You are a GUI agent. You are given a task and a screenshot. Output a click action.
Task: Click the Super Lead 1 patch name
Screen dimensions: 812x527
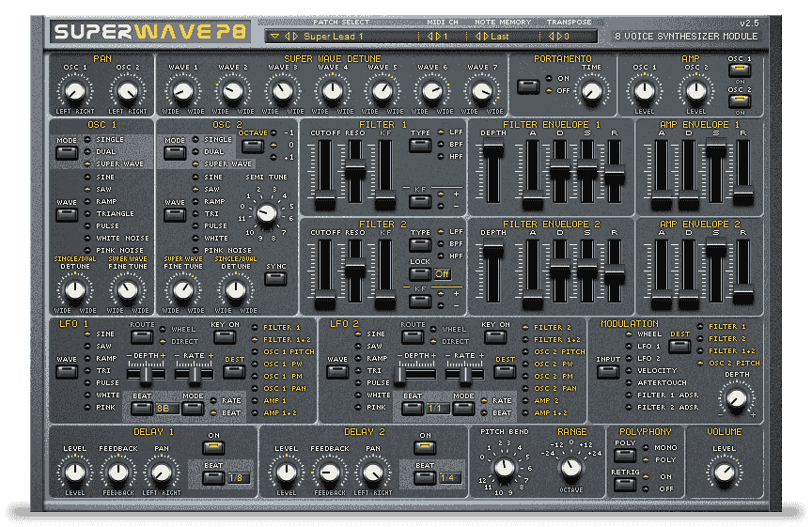click(333, 37)
